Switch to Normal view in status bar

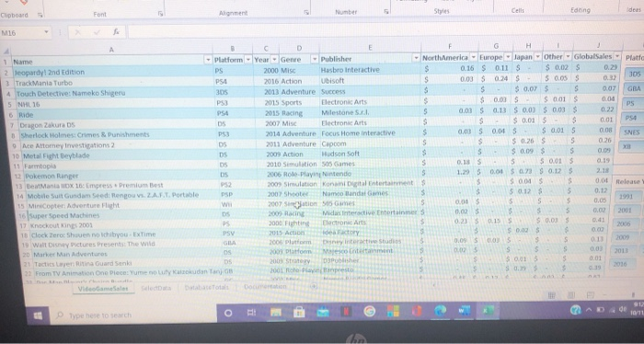(552, 295)
